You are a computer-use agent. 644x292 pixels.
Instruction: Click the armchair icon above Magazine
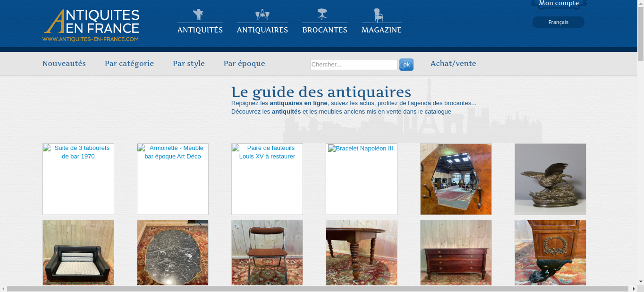379,15
